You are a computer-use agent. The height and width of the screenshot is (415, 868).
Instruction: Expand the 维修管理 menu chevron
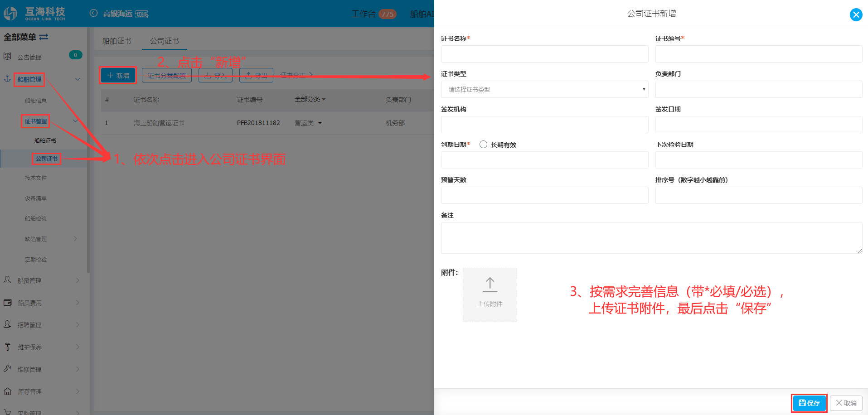pyautogui.click(x=78, y=369)
